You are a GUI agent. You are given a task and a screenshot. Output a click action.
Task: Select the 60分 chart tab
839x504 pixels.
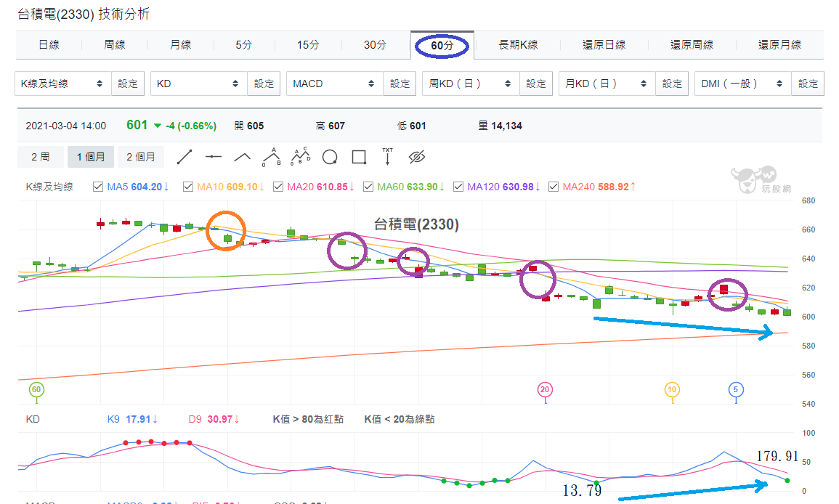pos(442,46)
